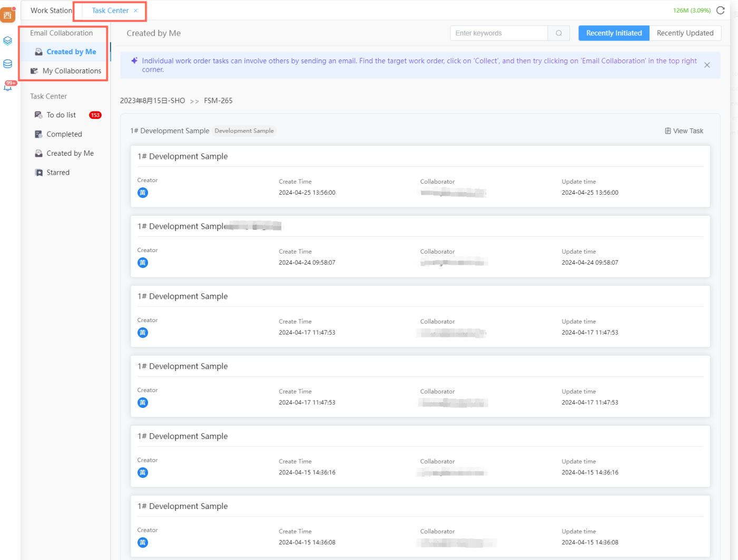
Task: Close the Task Center tab
Action: tap(135, 11)
